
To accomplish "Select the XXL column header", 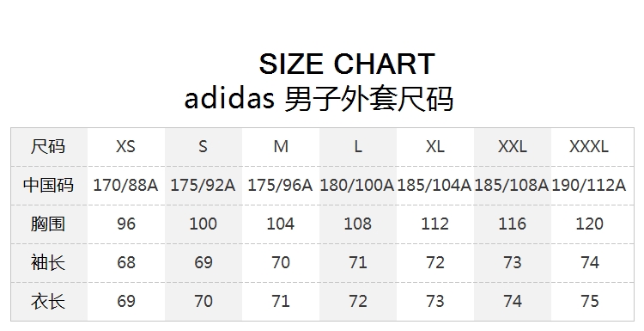I will [x=512, y=146].
